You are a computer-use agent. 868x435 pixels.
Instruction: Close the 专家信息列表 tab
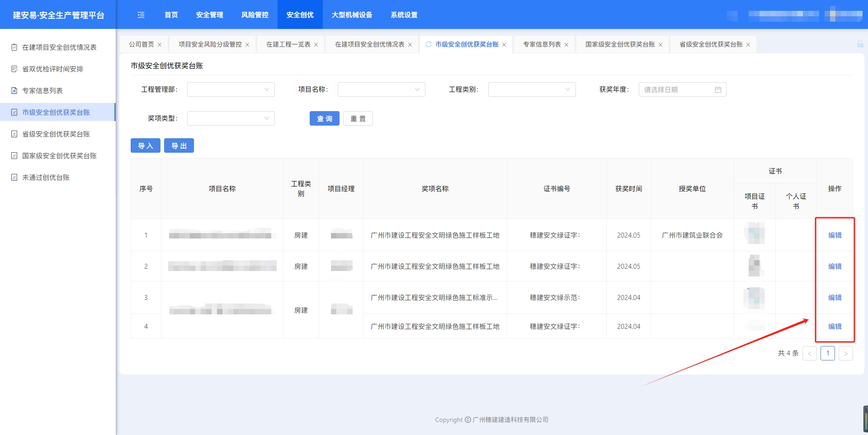(x=566, y=45)
